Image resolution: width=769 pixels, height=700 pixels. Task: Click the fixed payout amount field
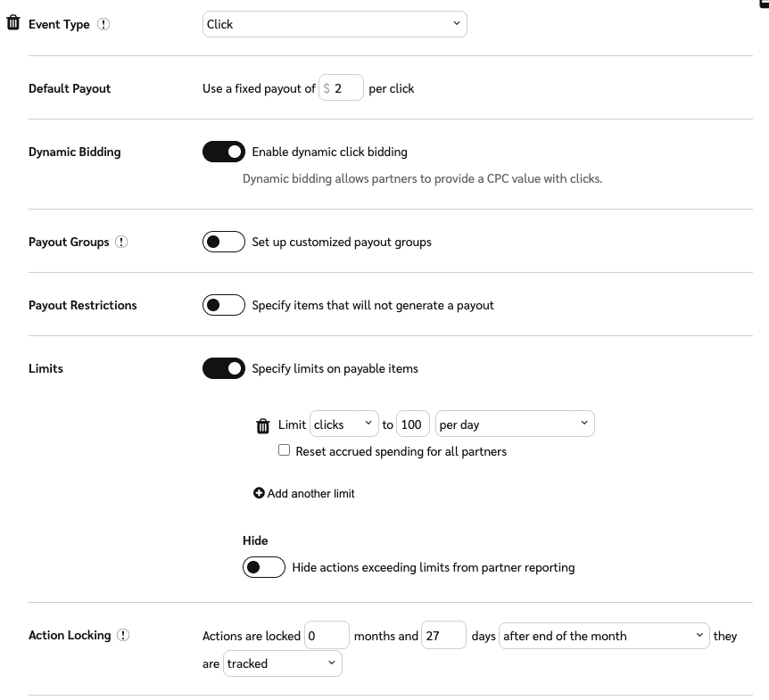346,88
